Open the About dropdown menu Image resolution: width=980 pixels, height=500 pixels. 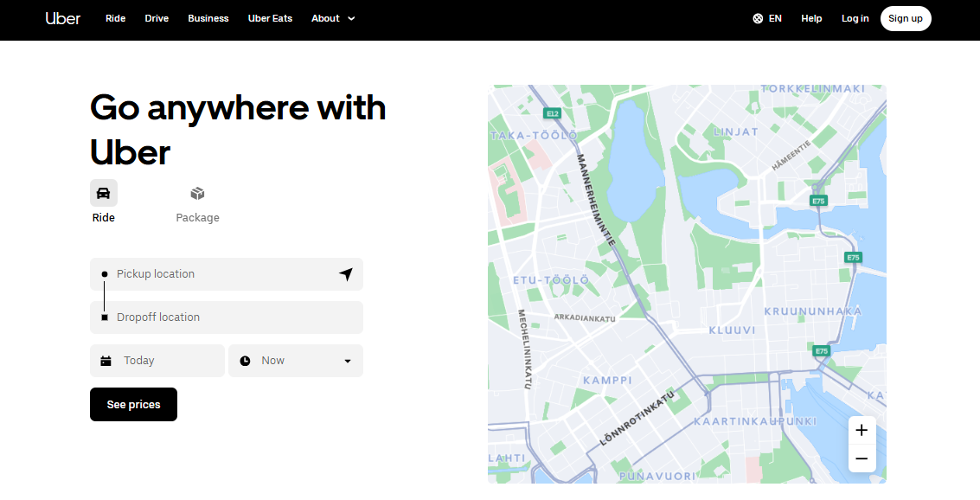click(x=333, y=18)
